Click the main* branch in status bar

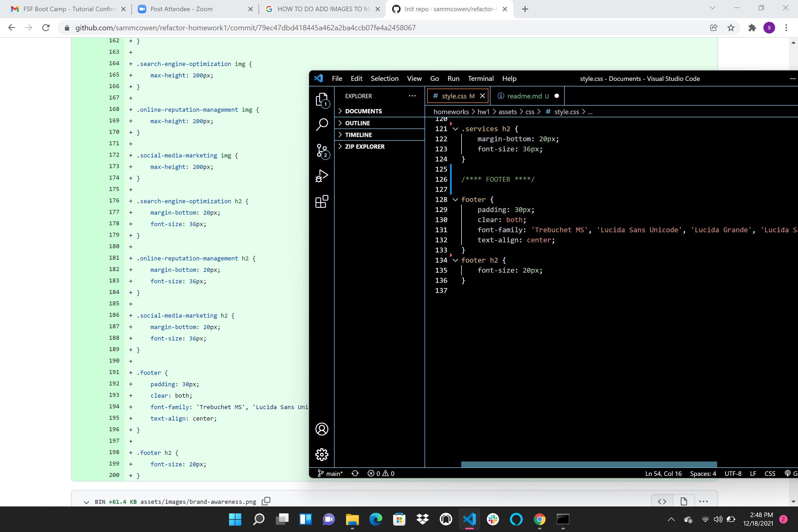point(330,473)
